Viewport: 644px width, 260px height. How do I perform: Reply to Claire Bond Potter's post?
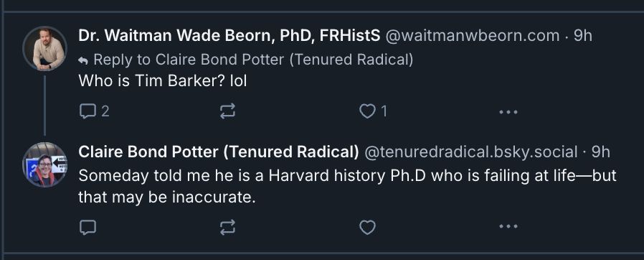click(87, 227)
